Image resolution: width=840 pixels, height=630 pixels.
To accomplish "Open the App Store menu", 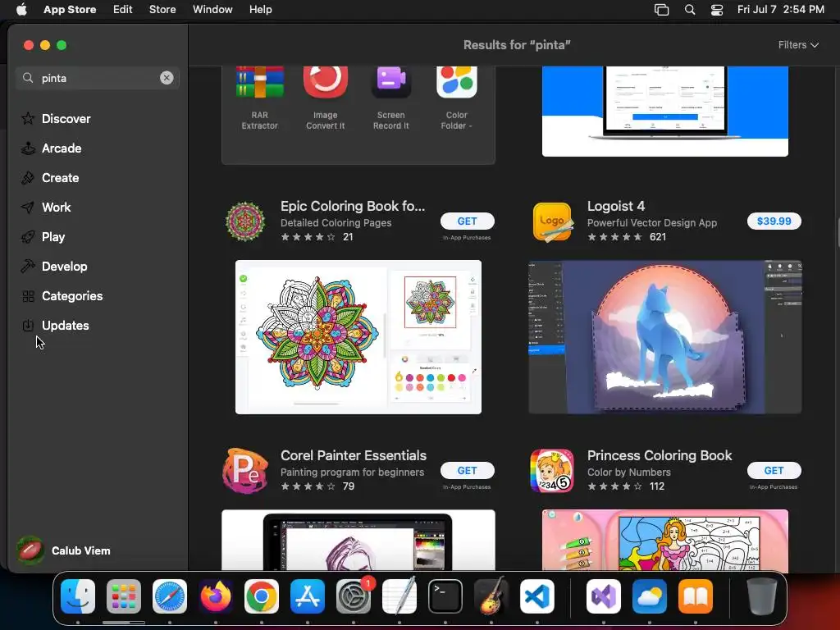I will tap(70, 10).
